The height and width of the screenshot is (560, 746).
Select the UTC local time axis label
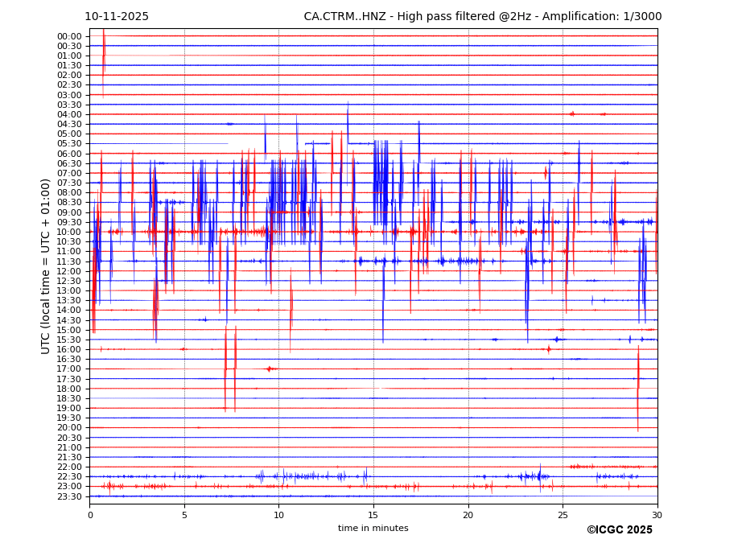(x=46, y=266)
